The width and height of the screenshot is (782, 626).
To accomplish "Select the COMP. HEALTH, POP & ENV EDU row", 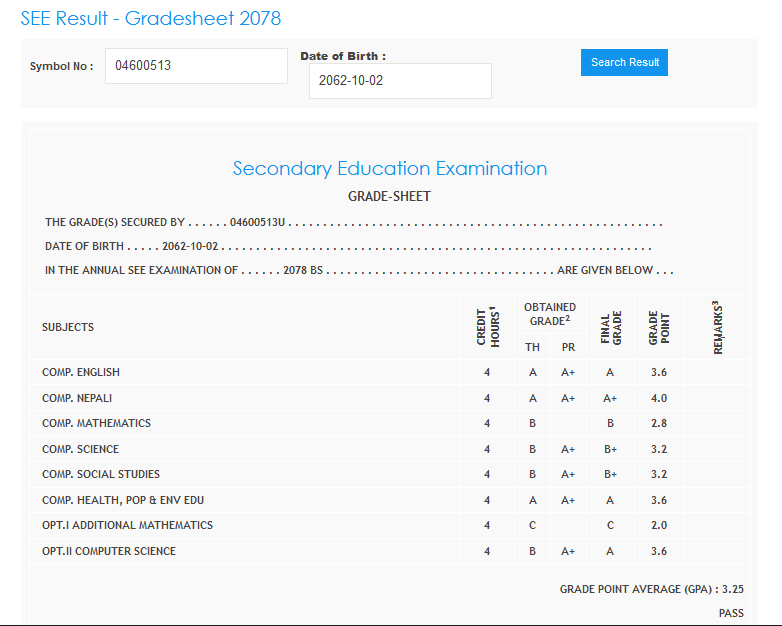I will (123, 500).
